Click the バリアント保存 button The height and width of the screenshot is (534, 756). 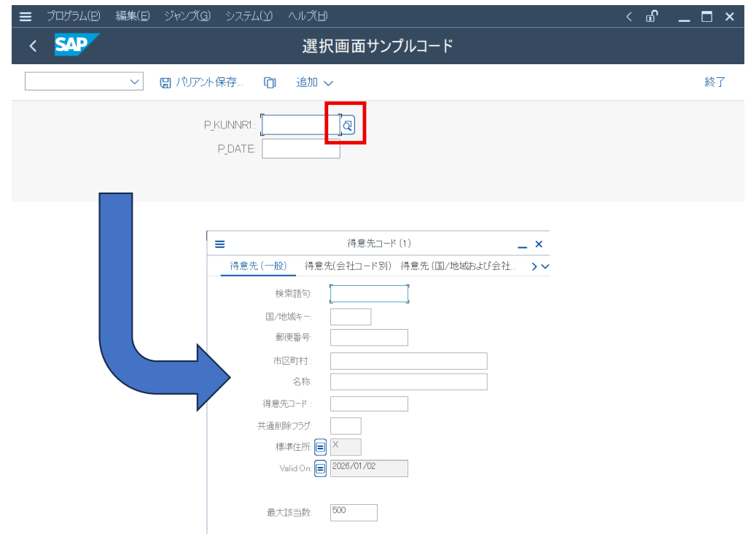pos(201,82)
